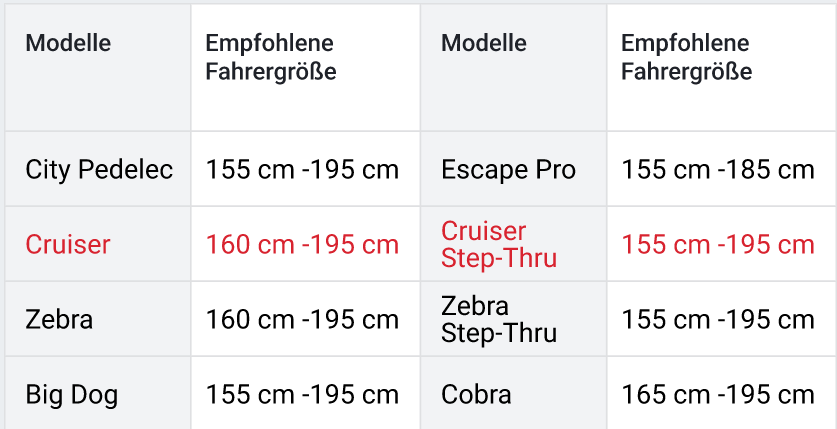The height and width of the screenshot is (429, 837).
Task: Click the 165 cm -195 cm size value
Action: coord(718,394)
